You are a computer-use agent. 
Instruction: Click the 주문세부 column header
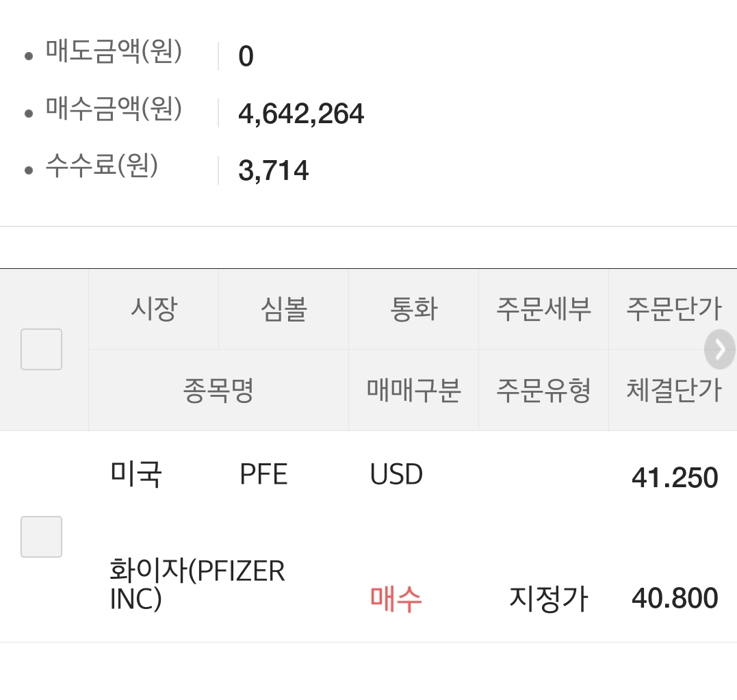(543, 309)
